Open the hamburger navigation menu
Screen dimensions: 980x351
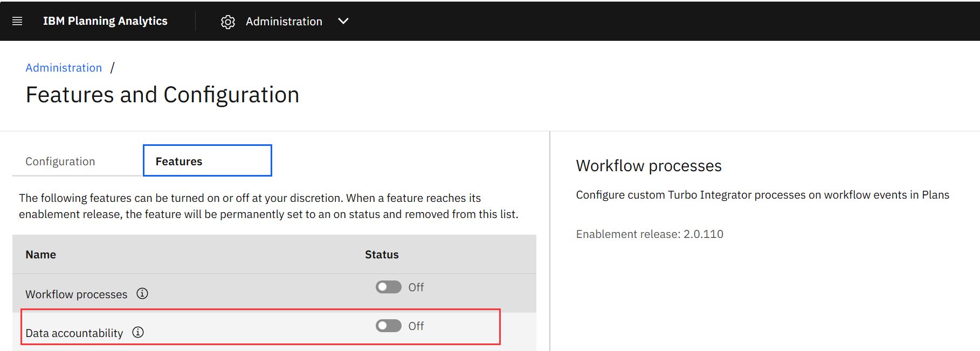click(x=17, y=21)
